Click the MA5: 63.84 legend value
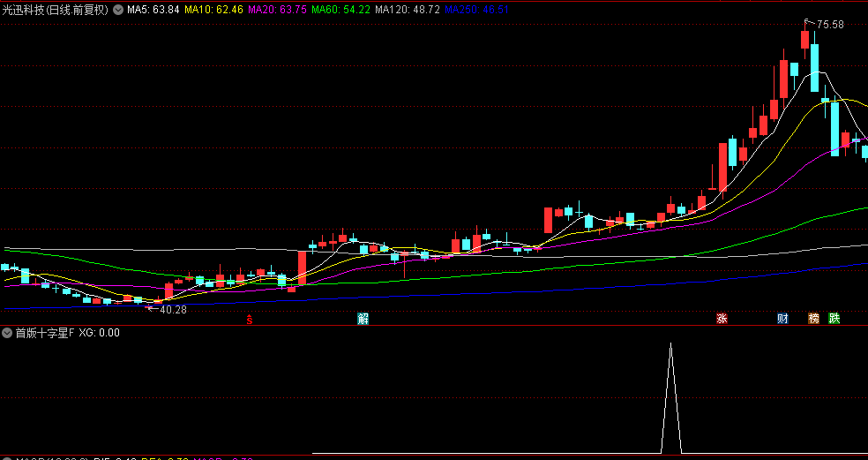The width and height of the screenshot is (868, 460). (x=153, y=10)
